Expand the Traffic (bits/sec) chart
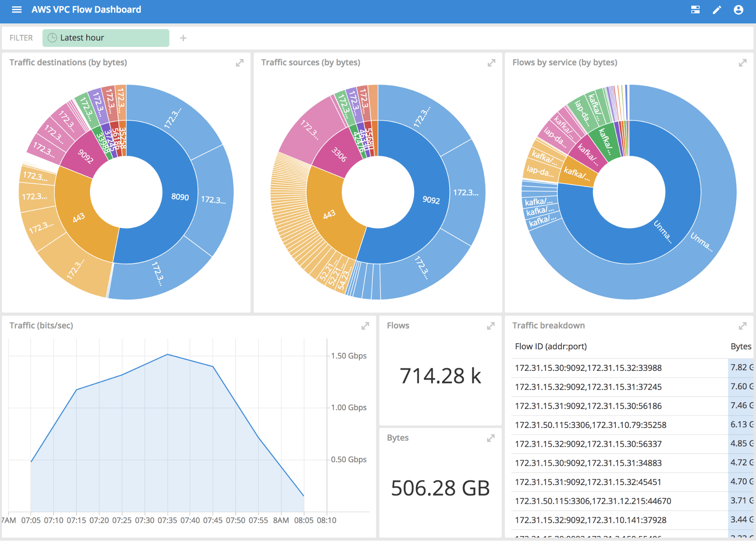This screenshot has width=756, height=541. tap(365, 326)
